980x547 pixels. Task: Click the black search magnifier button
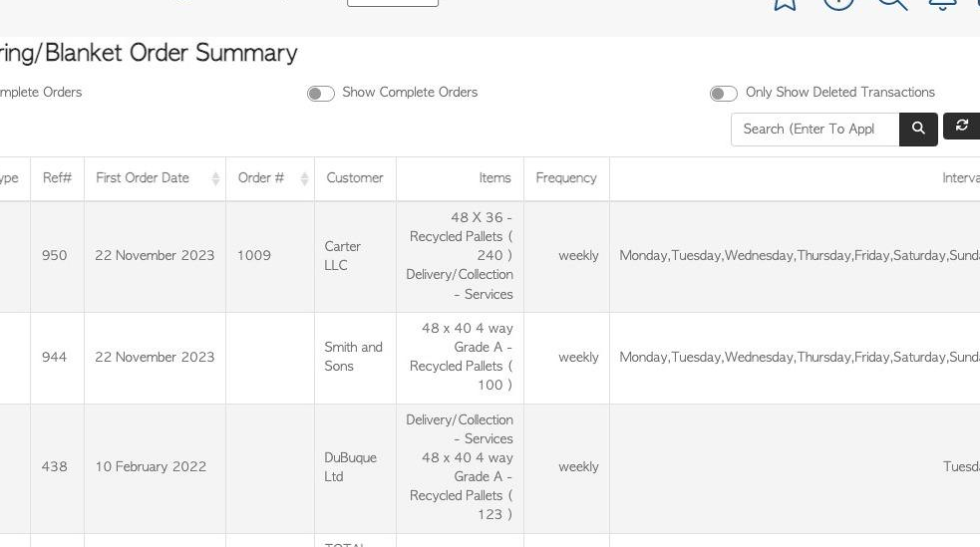point(918,130)
